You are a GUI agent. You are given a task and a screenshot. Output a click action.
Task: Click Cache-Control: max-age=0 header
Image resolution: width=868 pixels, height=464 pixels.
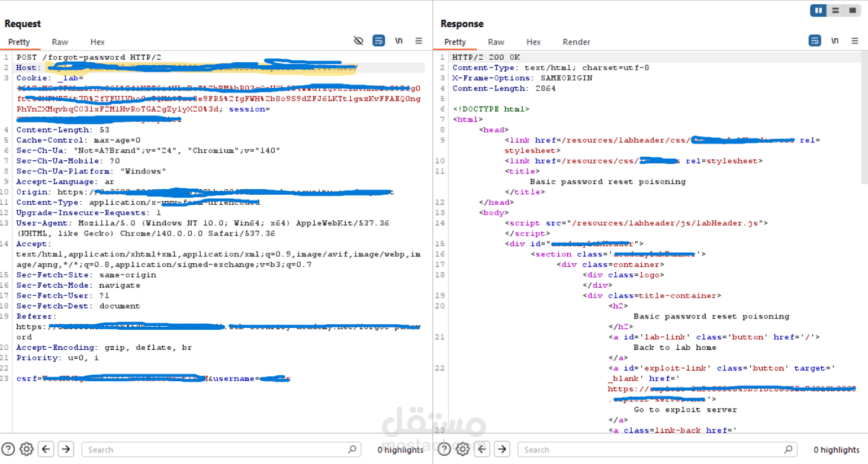[x=78, y=140]
